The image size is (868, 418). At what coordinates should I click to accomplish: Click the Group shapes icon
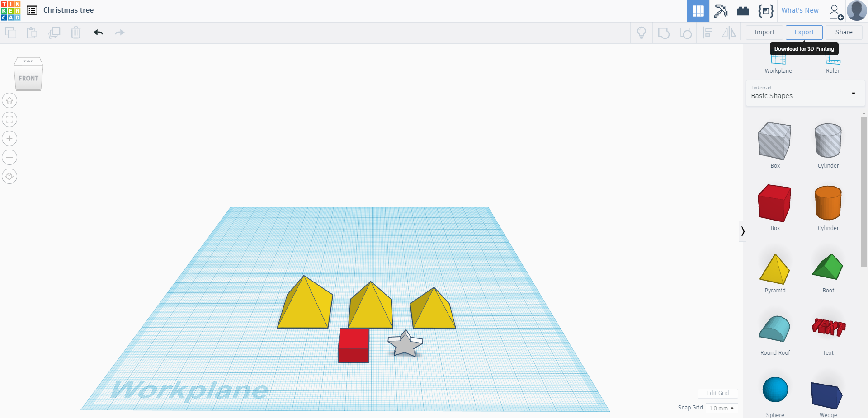tap(664, 33)
